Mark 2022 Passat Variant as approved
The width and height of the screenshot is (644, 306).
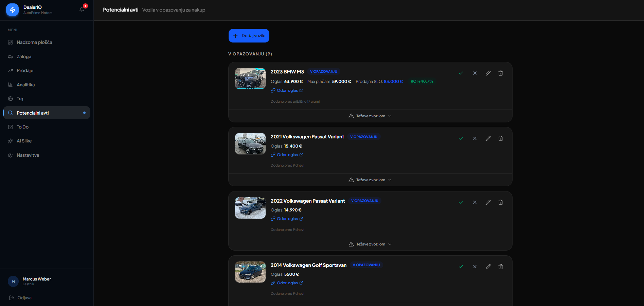click(461, 202)
